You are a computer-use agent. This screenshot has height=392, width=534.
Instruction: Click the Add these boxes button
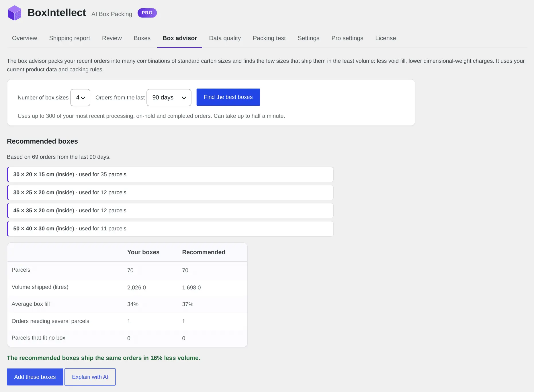[x=35, y=377]
